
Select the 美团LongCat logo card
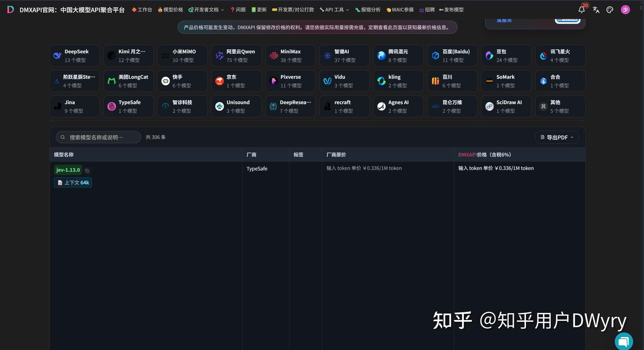click(x=129, y=81)
